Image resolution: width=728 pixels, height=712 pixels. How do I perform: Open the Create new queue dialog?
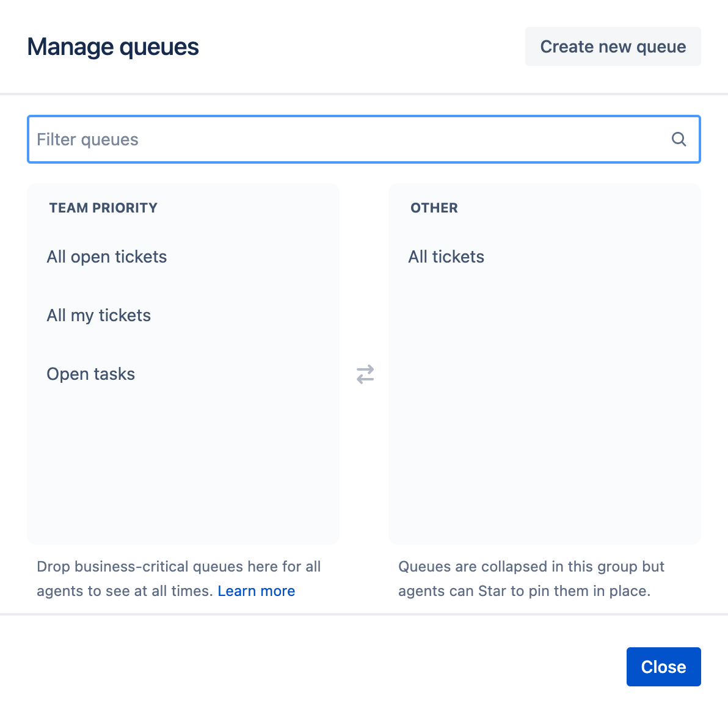coord(613,46)
